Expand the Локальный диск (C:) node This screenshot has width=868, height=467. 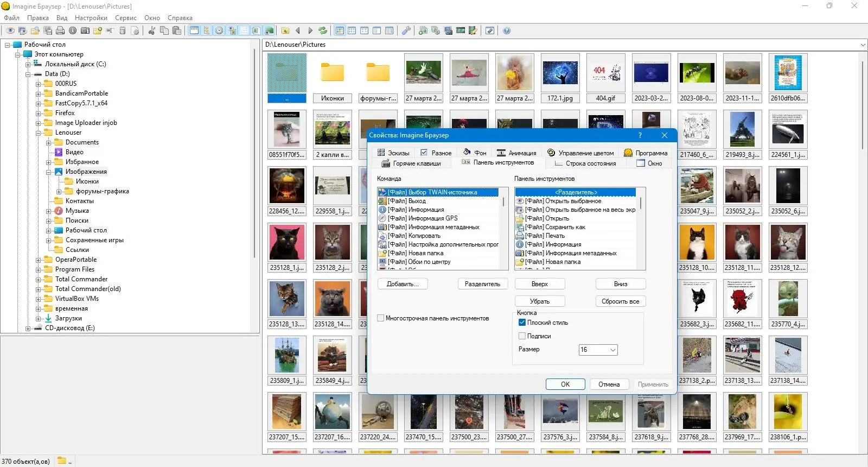(28, 65)
